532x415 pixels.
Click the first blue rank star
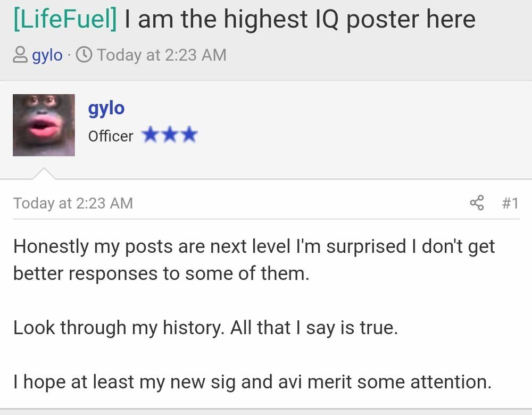[x=149, y=135]
